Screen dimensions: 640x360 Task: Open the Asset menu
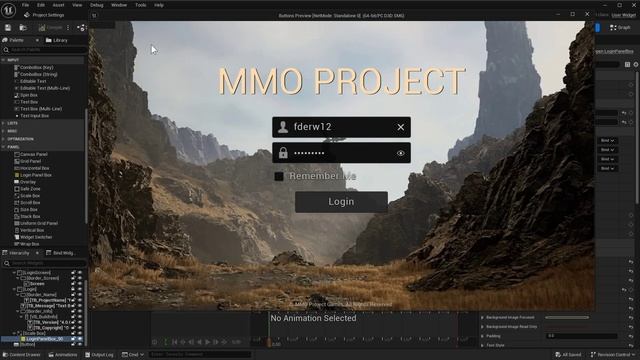point(58,5)
